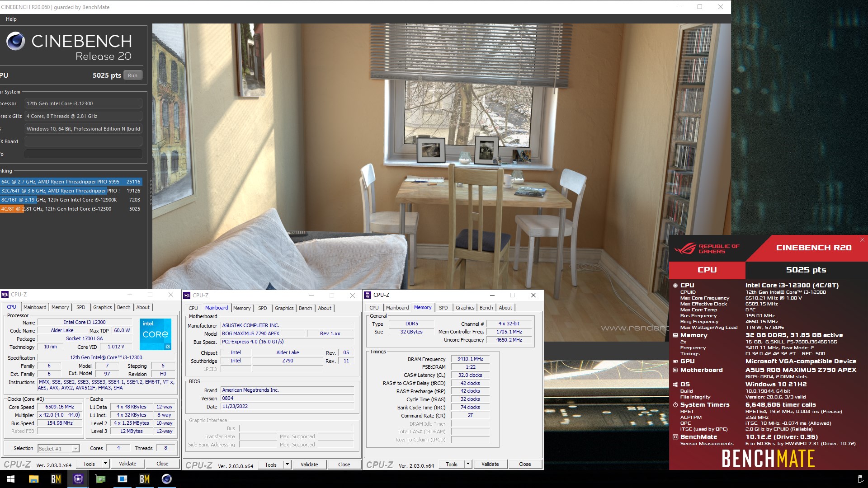The height and width of the screenshot is (488, 868).
Task: Select Core i9-12900K ranking row
Action: 71,200
